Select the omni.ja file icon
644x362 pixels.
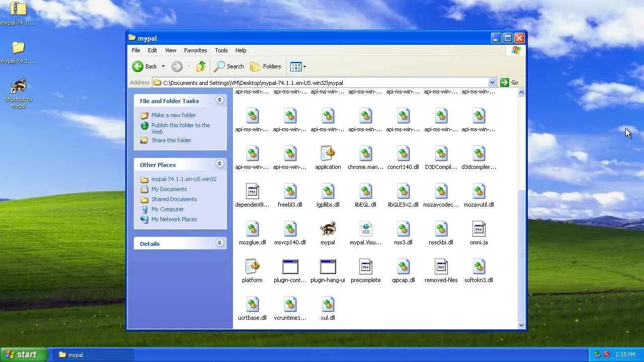pyautogui.click(x=478, y=229)
